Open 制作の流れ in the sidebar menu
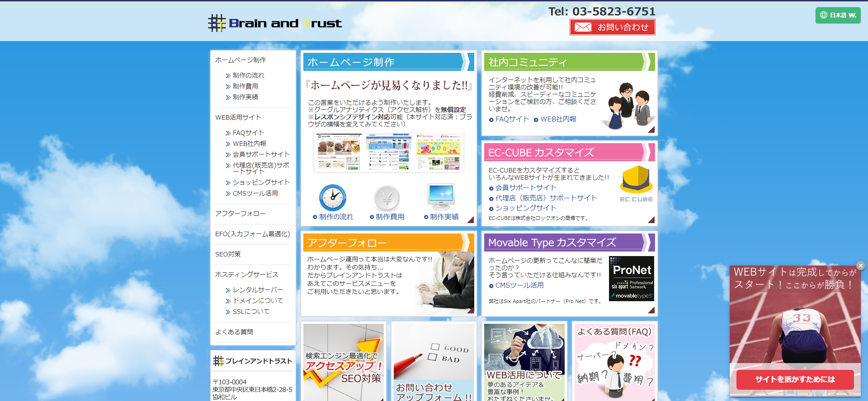Viewport: 868px width, 401px height. coord(248,75)
